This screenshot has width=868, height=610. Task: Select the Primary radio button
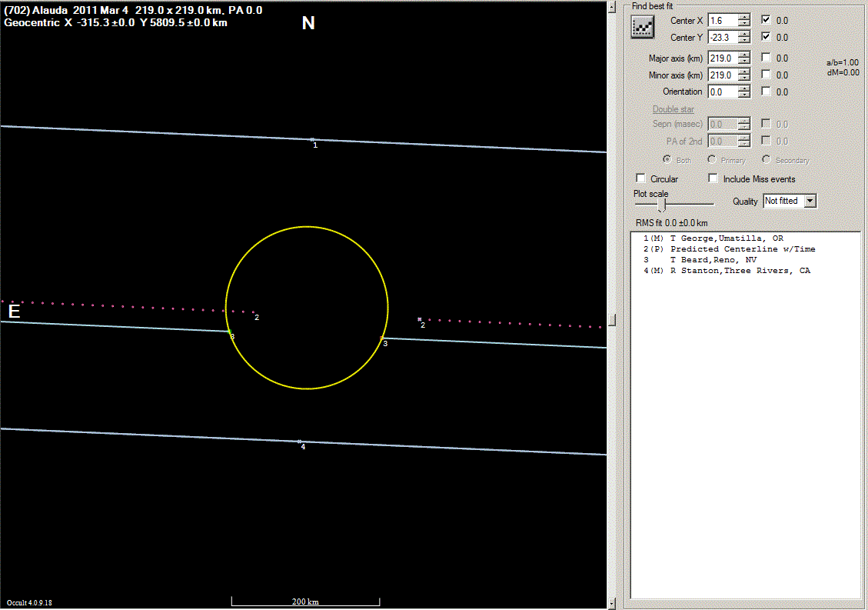click(712, 159)
